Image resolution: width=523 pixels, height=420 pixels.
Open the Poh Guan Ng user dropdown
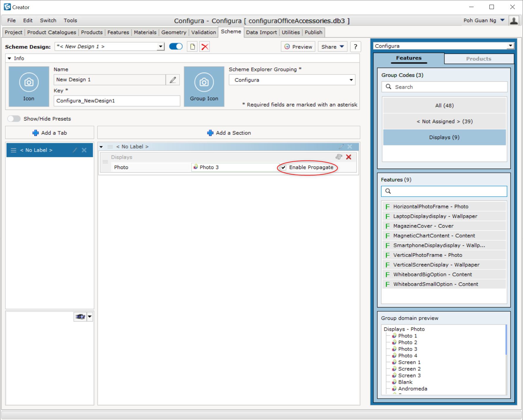click(x=502, y=20)
